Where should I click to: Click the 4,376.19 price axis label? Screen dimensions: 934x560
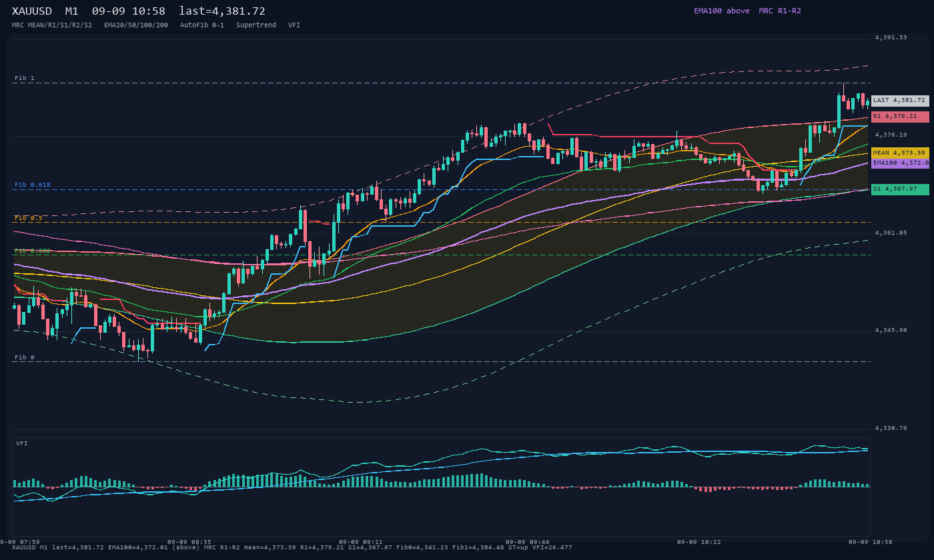point(891,135)
